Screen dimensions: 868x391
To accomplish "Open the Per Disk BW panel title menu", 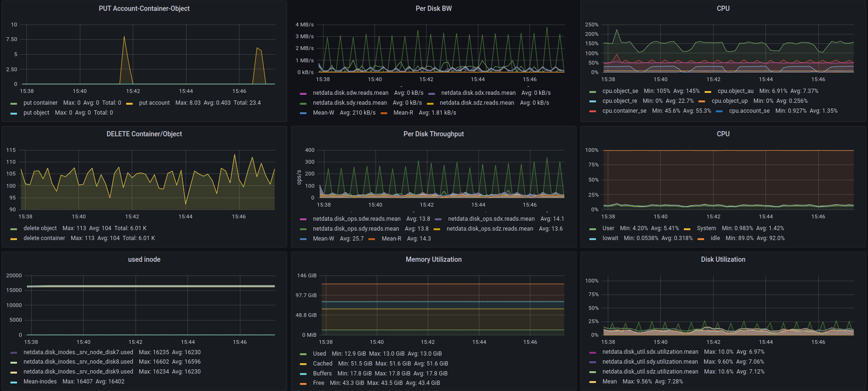I will (434, 8).
